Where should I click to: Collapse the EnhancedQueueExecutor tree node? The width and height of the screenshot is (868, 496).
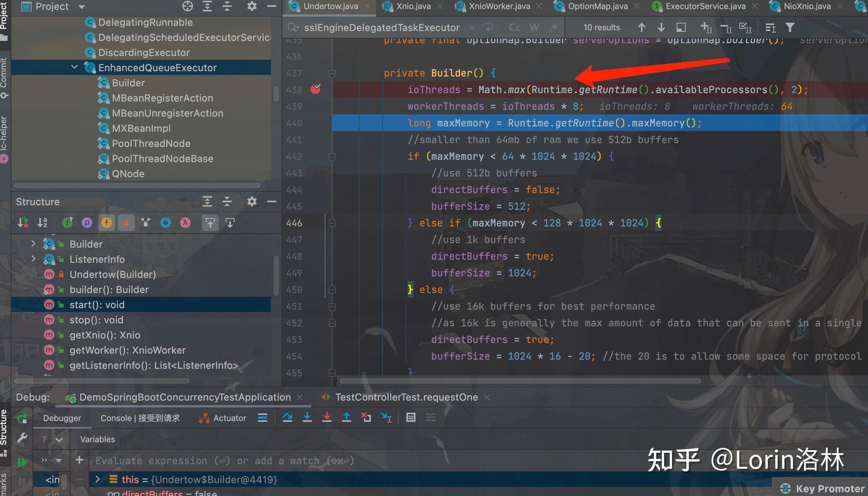pyautogui.click(x=74, y=67)
